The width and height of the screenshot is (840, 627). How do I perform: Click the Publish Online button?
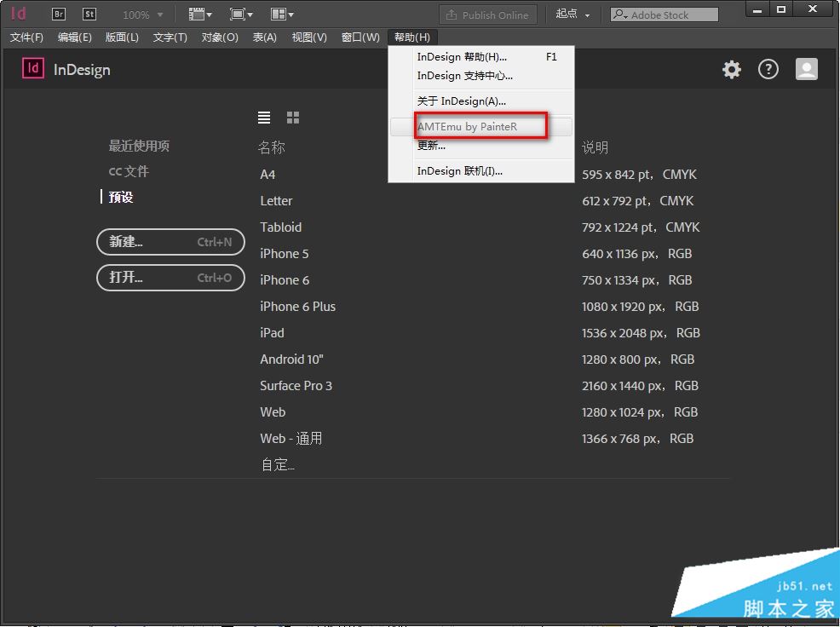pyautogui.click(x=487, y=15)
